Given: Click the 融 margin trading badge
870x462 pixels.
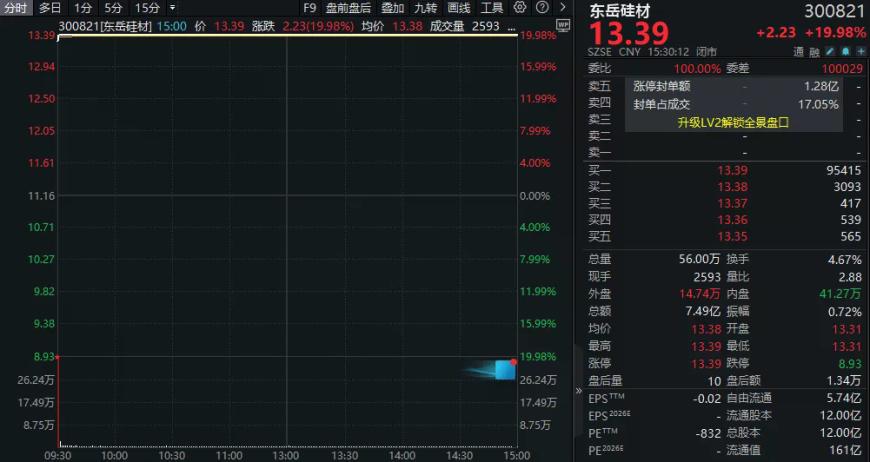Looking at the screenshot, I should 814,49.
